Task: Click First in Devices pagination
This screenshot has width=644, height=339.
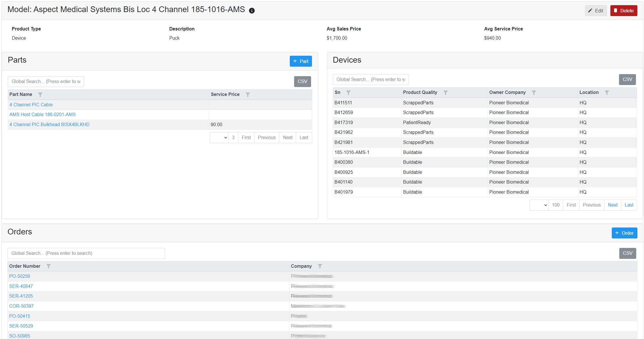Action: [571, 205]
